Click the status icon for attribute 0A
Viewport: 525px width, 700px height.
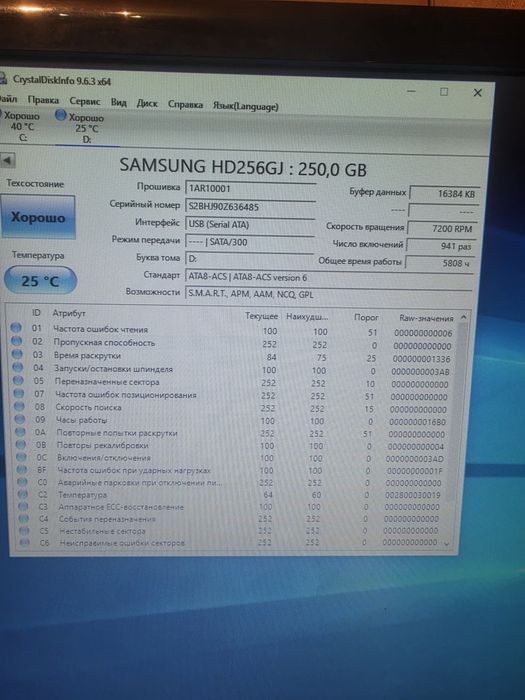tap(21, 432)
